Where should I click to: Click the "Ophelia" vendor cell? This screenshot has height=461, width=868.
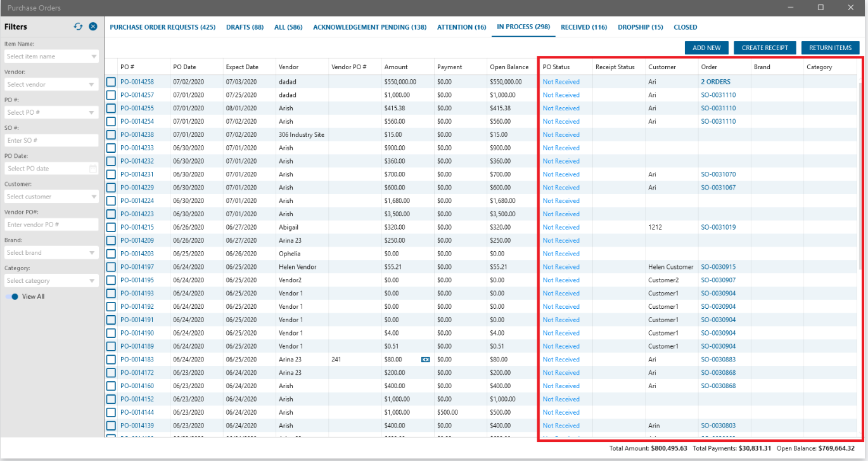(x=290, y=254)
